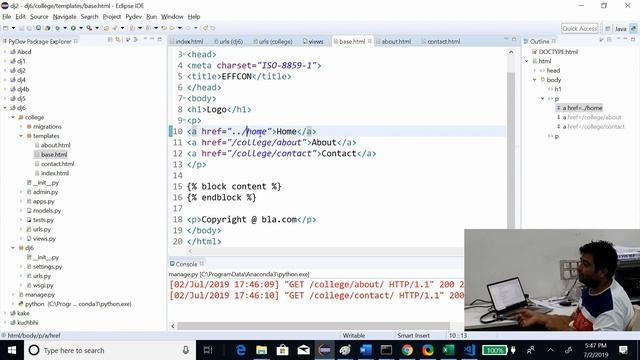The height and width of the screenshot is (360, 640).
Task: Switch to the urls (dj6) tab
Action: 229,41
